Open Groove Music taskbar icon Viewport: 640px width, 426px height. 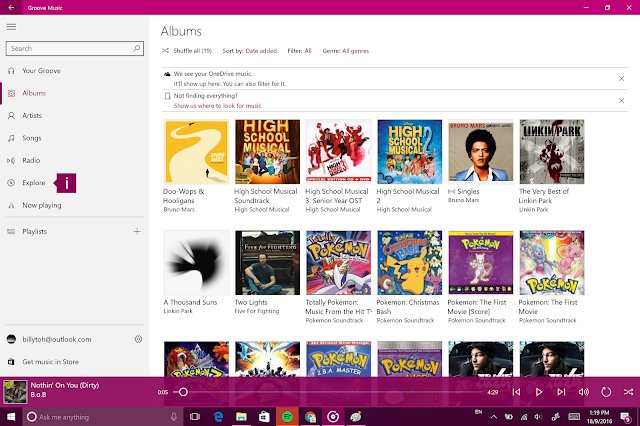tap(333, 417)
